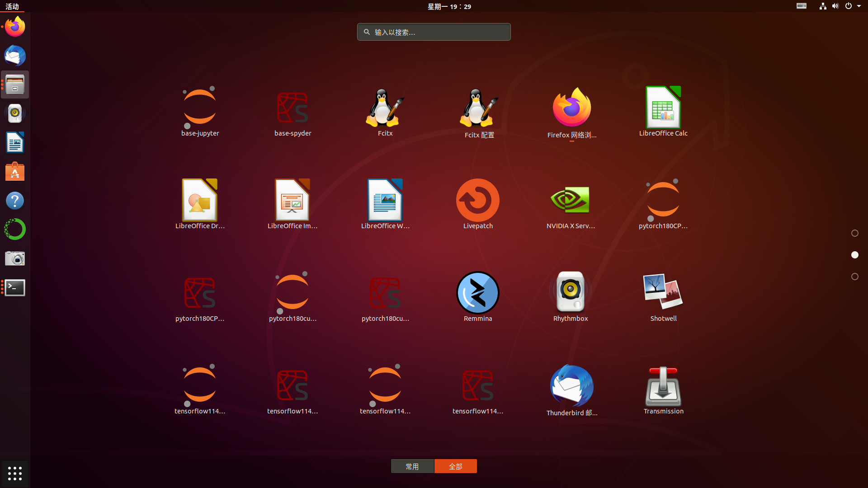Launch pytorch180CP Jupyter-icon app
Image resolution: width=868 pixels, height=488 pixels.
663,204
